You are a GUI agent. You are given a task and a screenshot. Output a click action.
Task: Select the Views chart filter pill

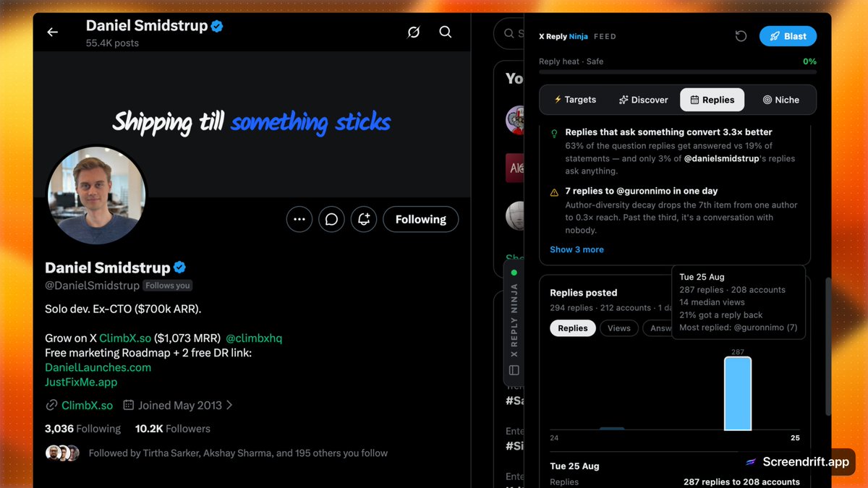pos(619,328)
